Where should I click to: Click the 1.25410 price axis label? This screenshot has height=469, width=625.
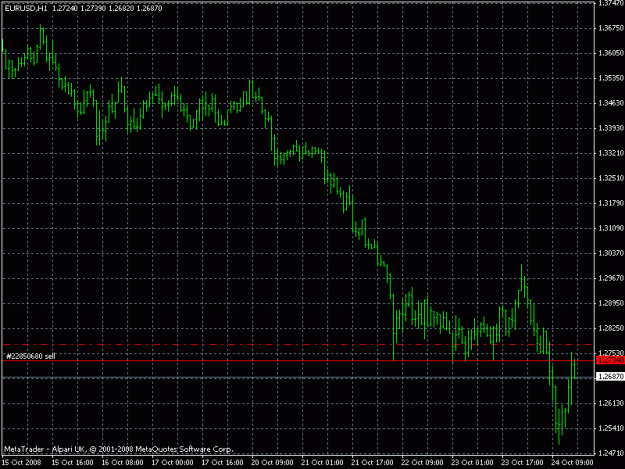[x=611, y=428]
